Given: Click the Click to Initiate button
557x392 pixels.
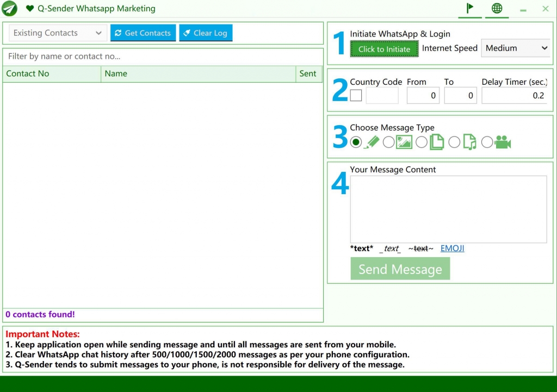Looking at the screenshot, I should tap(385, 49).
